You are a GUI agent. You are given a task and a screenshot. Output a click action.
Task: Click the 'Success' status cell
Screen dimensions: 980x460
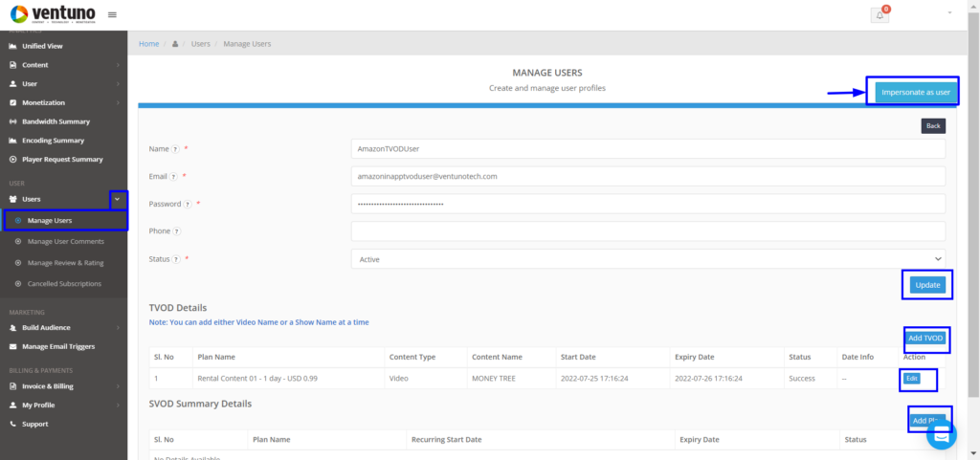coord(802,379)
